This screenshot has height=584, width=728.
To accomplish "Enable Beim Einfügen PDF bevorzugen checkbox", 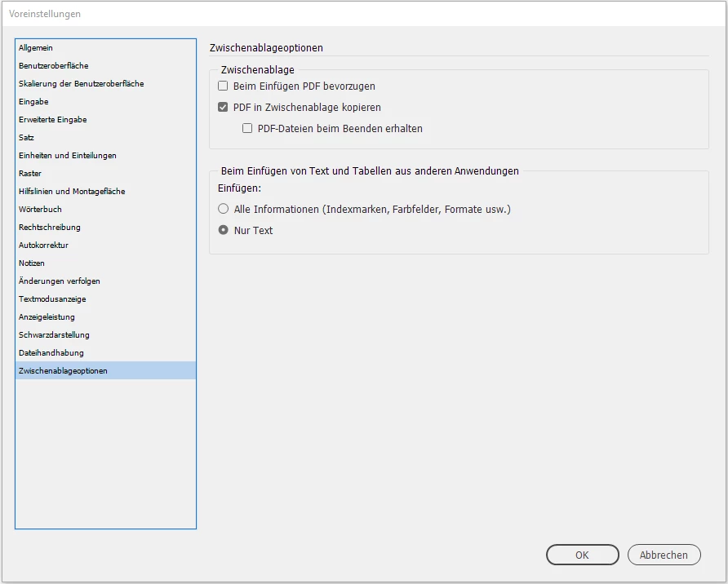I will 223,86.
